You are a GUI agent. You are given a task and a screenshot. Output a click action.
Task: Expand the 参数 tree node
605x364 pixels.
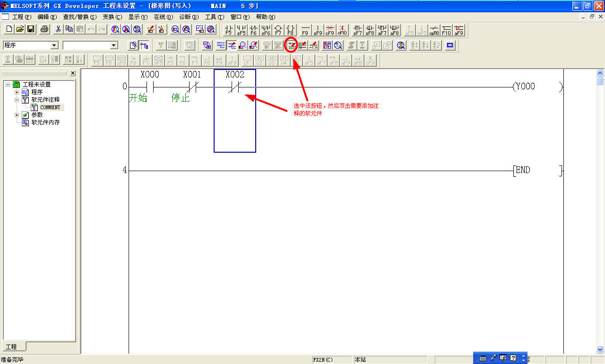tap(17, 115)
